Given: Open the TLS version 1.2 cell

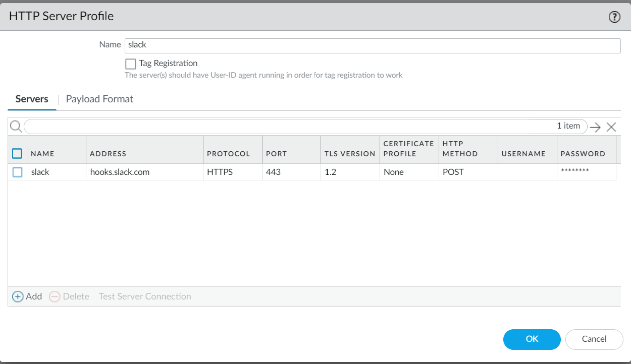Looking at the screenshot, I should [330, 172].
